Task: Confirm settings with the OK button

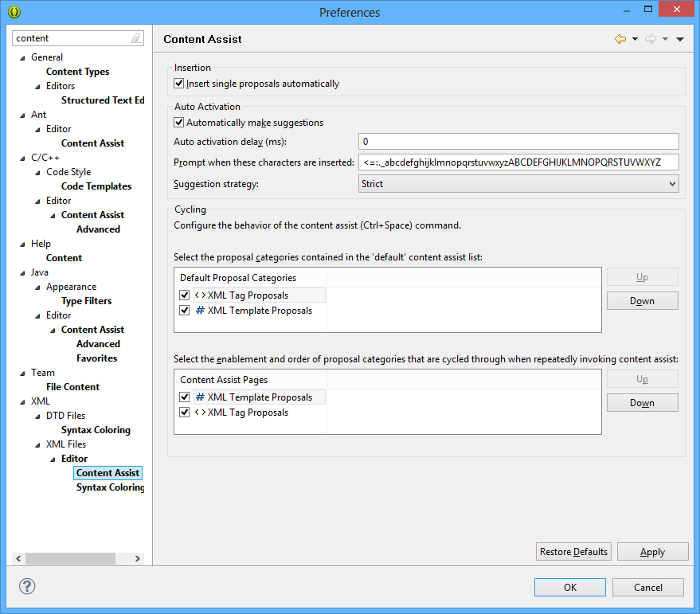Action: click(x=569, y=587)
